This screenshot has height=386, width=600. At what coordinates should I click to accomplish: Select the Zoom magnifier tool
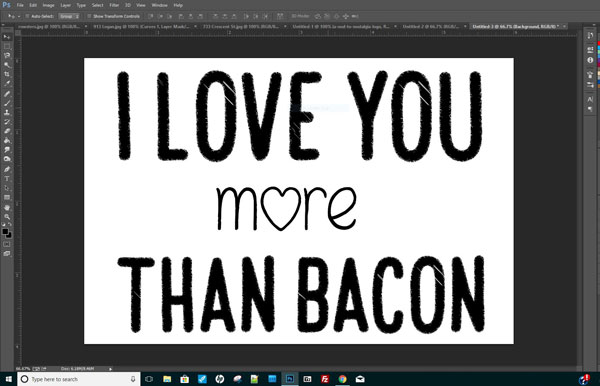7,217
